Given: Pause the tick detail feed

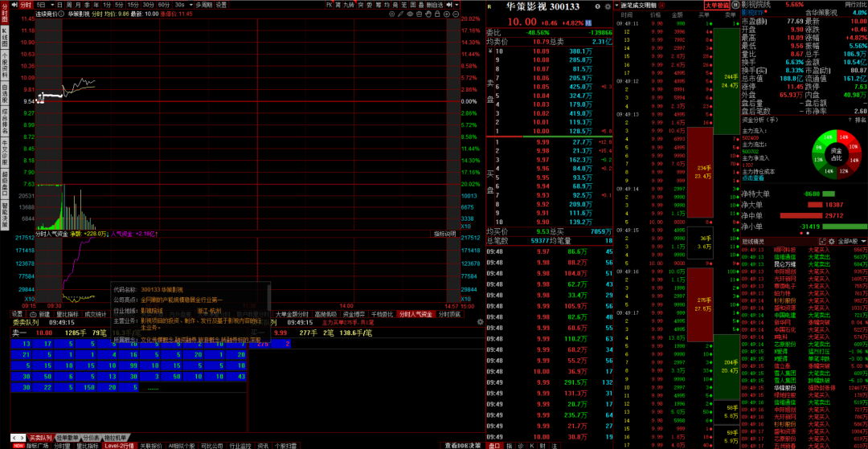Looking at the screenshot, I should coord(735,5).
